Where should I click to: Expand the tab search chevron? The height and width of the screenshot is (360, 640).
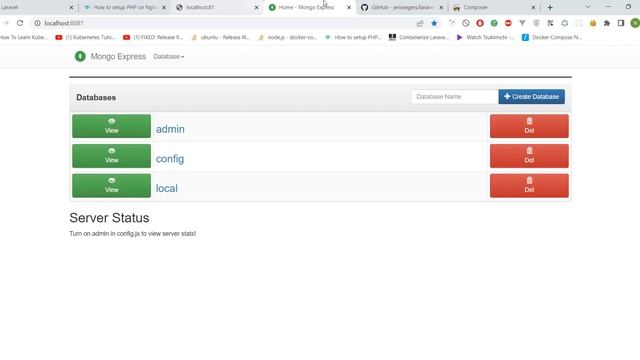(x=588, y=7)
